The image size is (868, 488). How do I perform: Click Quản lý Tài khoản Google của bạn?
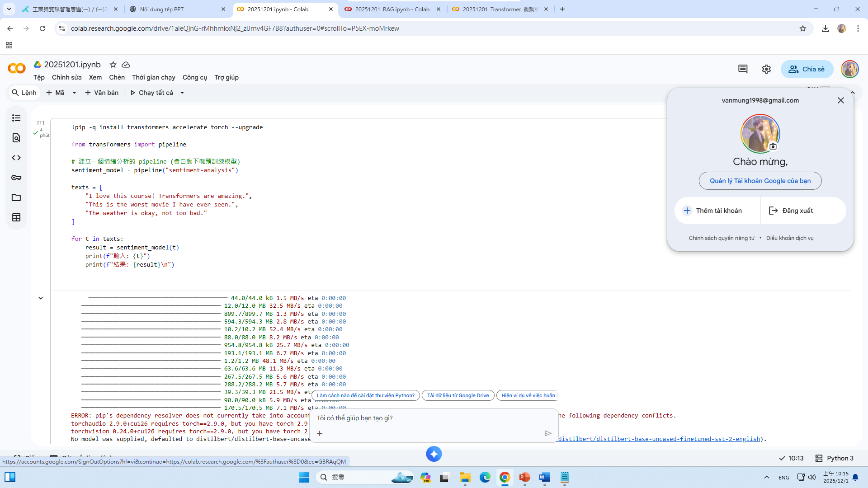pos(760,181)
